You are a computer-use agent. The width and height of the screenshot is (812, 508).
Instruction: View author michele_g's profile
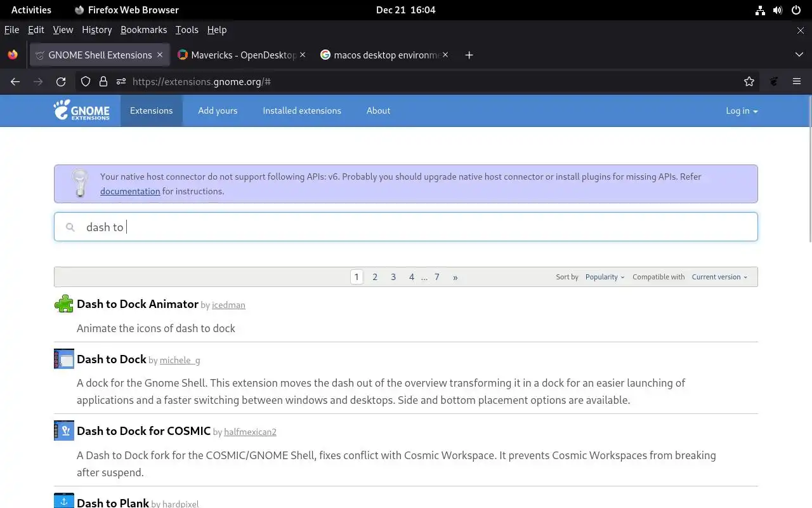(180, 361)
